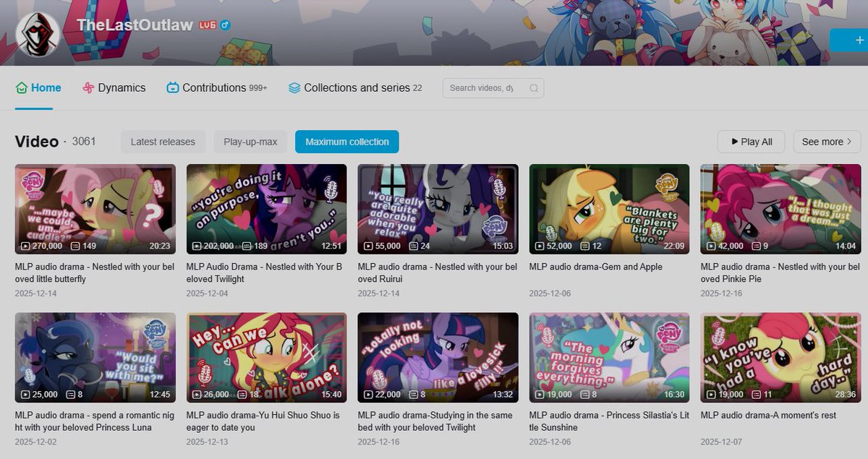
Task: Open the A moment's rest thumbnail
Action: coord(781,358)
